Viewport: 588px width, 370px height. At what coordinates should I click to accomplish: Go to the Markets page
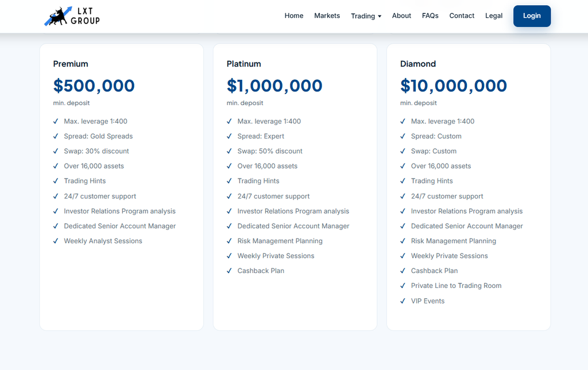click(x=327, y=15)
